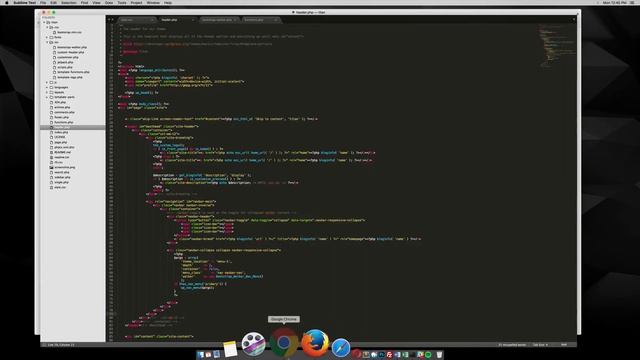Viewport: 640px width, 360px height.
Task: Click the misspelled words status entry
Action: (512, 345)
